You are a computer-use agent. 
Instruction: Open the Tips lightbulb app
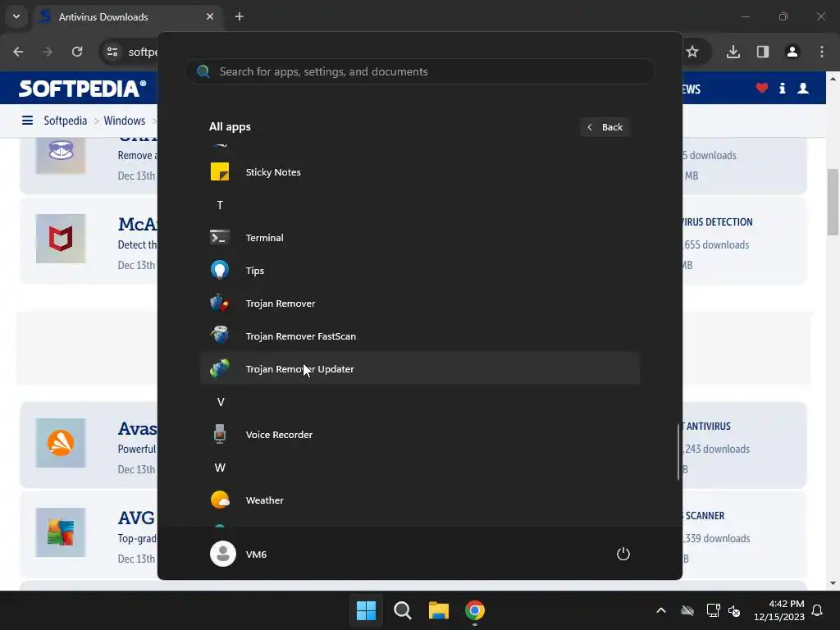(220, 270)
